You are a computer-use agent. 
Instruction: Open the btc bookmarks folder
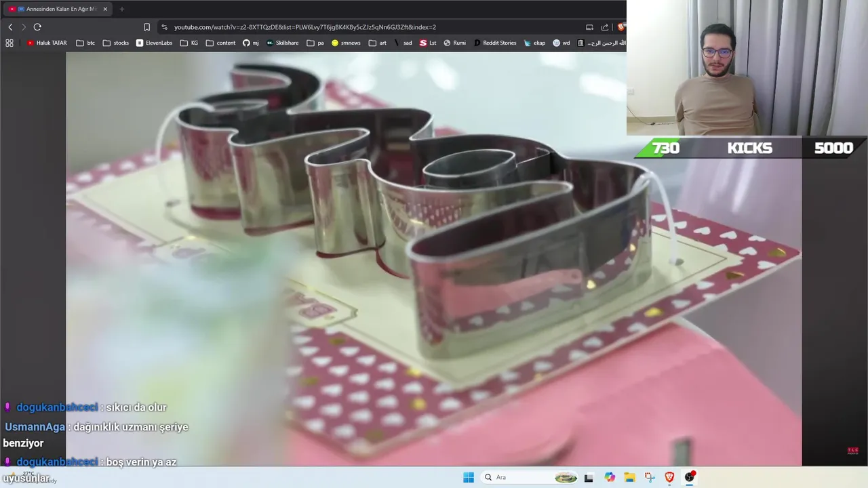85,43
